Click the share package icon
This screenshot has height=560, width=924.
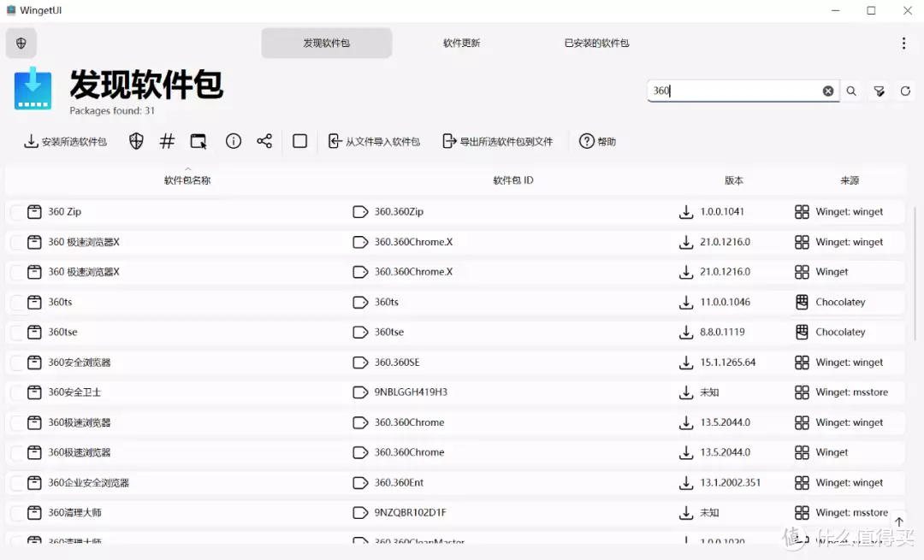(x=264, y=141)
